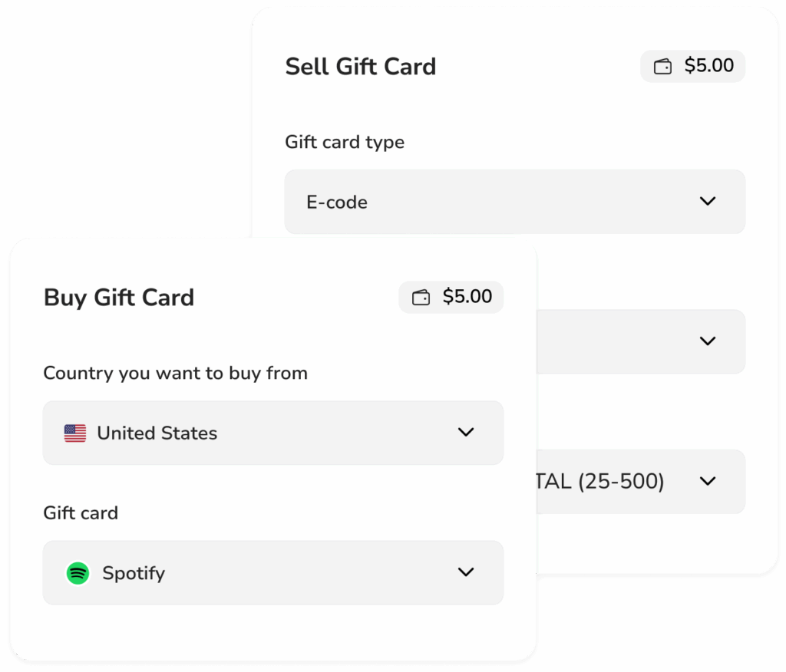This screenshot has height=672, width=786.
Task: Click the wallet icon in Buy Gift Card
Action: point(421,297)
